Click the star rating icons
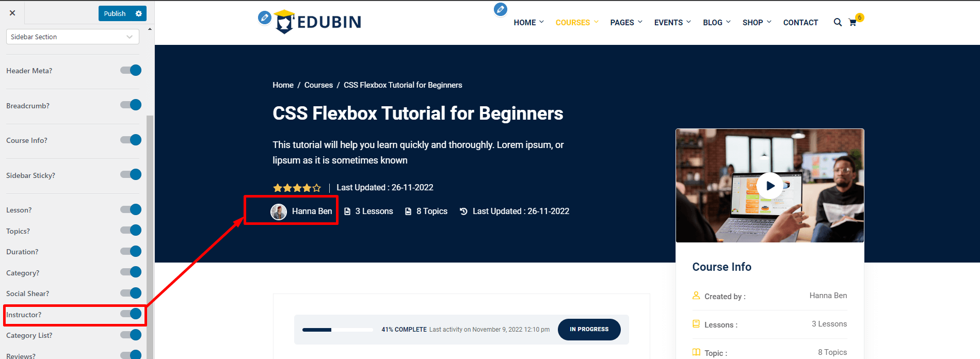 (297, 188)
